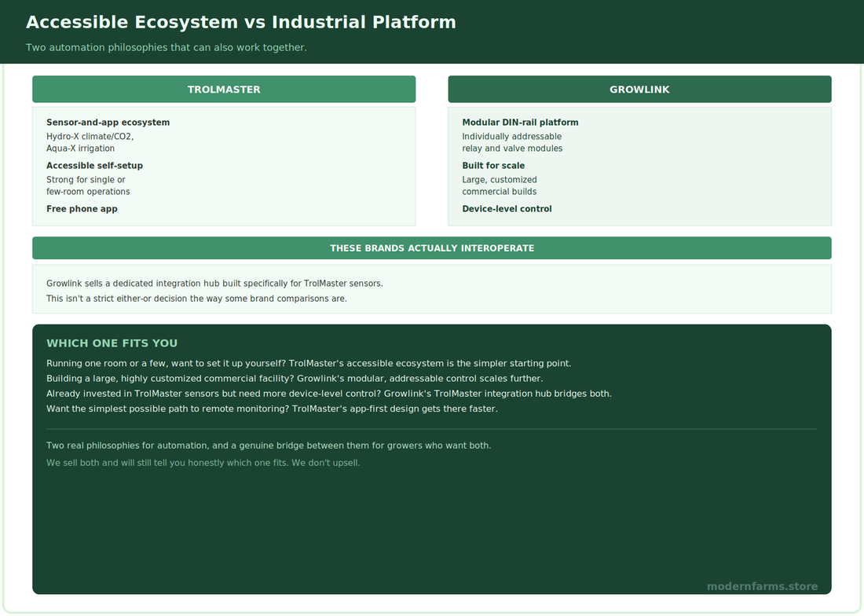Click 'Device-level control' heading
Viewport: 864px width, 616px height.
[507, 209]
